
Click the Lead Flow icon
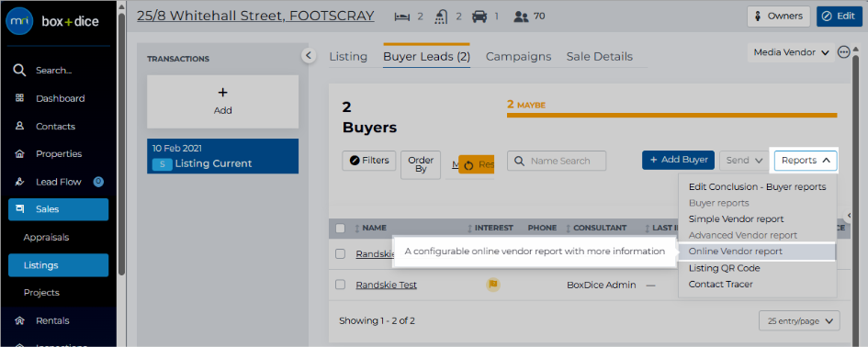(19, 181)
